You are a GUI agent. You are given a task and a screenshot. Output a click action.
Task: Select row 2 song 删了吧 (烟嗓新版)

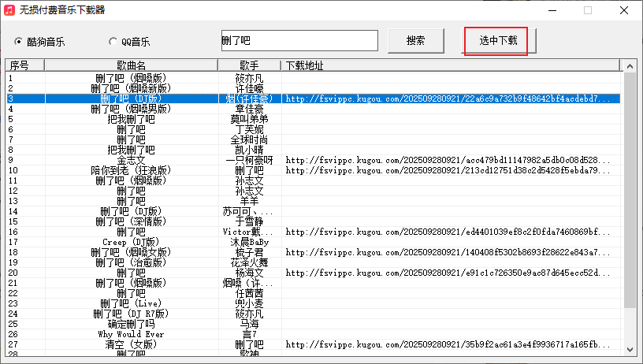pyautogui.click(x=132, y=88)
